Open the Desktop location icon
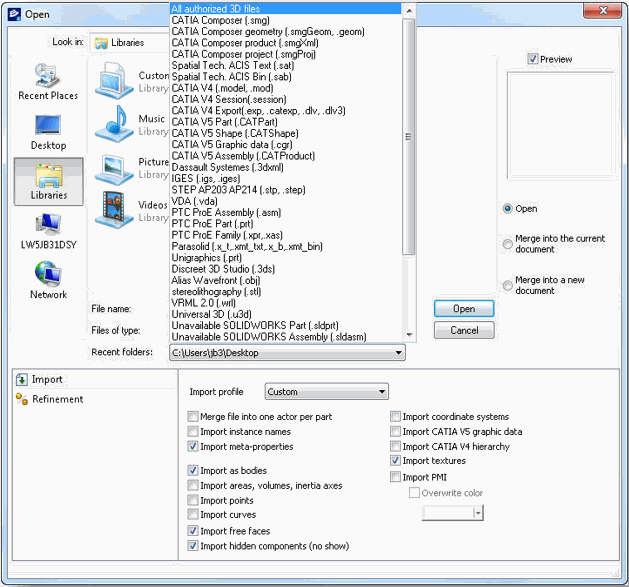The width and height of the screenshot is (629, 587). point(47,126)
